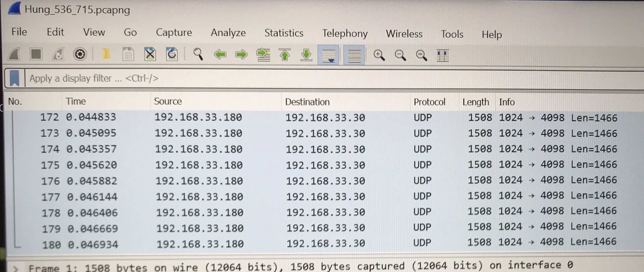Click Resize columns to fit content icon
This screenshot has width=644, height=272.
pos(443,56)
